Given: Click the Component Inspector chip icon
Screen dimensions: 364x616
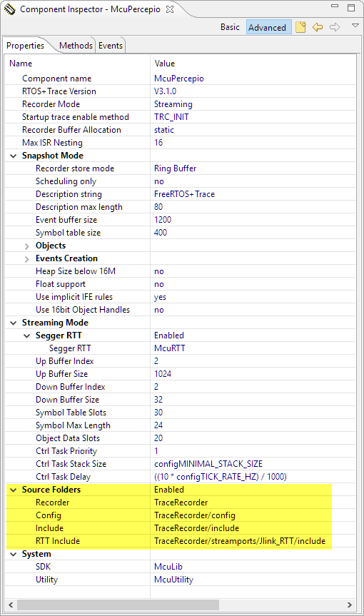Looking at the screenshot, I should tap(10, 9).
